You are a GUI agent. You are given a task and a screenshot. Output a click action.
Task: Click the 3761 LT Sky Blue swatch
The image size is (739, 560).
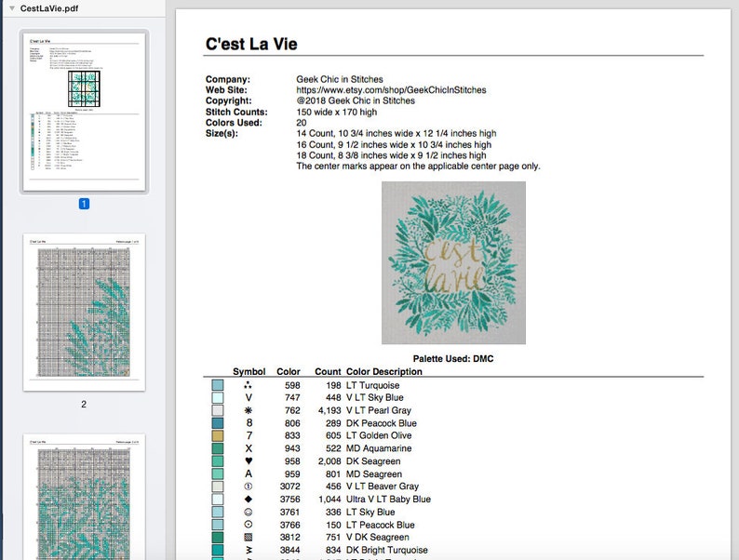[217, 512]
